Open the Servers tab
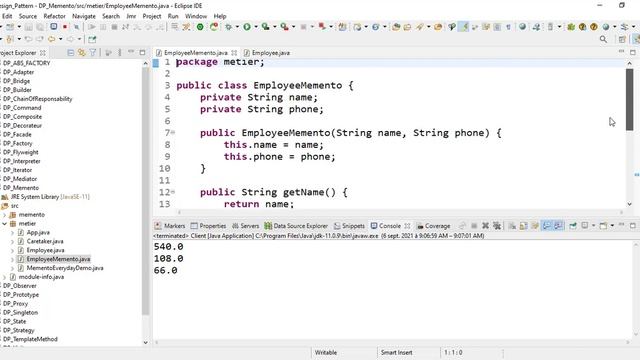The image size is (640, 360). tap(245, 226)
